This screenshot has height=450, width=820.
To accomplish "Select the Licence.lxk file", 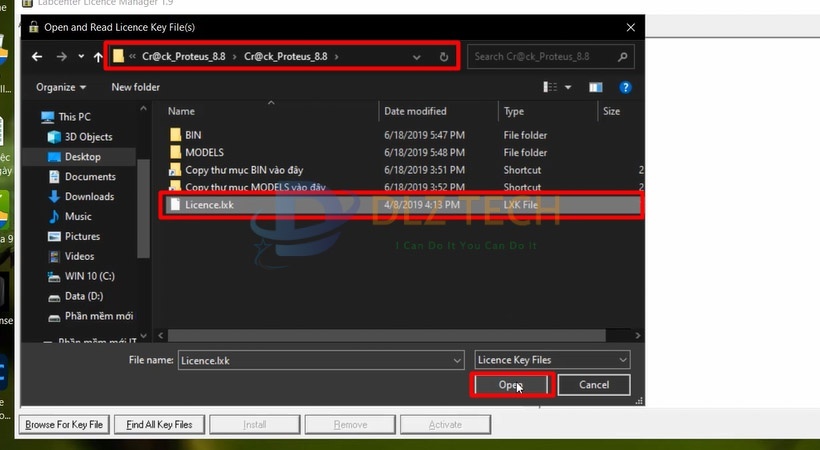I will point(208,205).
